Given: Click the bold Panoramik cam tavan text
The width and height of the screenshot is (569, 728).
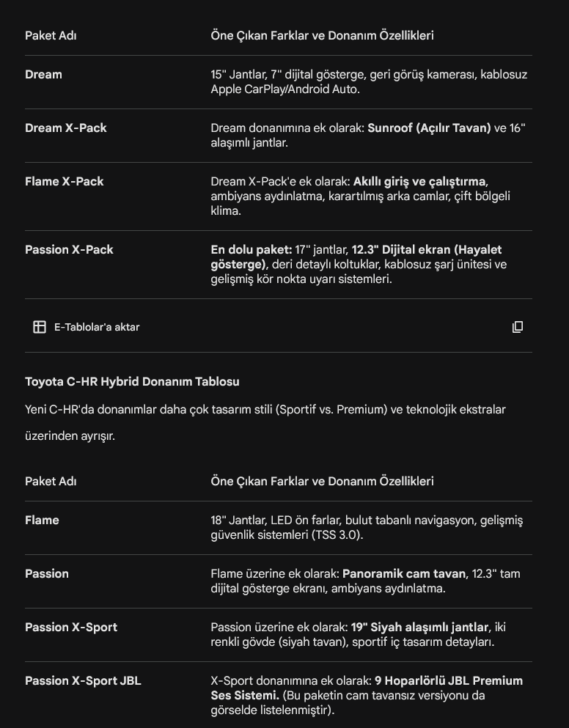Looking at the screenshot, I should pyautogui.click(x=403, y=574).
